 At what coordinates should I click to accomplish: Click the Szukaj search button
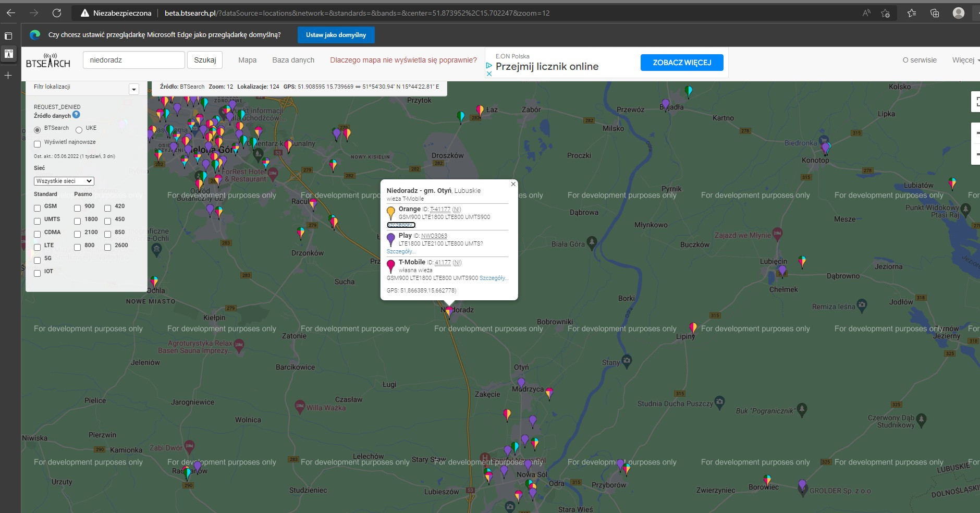point(205,60)
